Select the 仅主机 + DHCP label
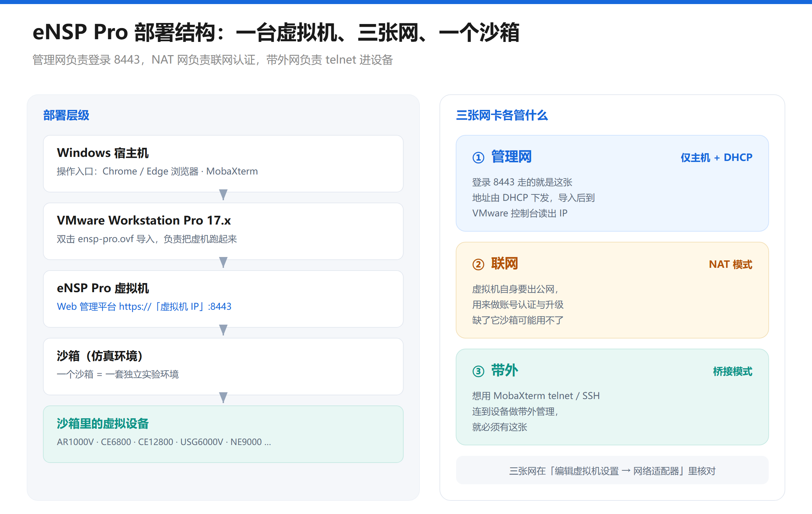The image size is (812, 514). [x=717, y=157]
